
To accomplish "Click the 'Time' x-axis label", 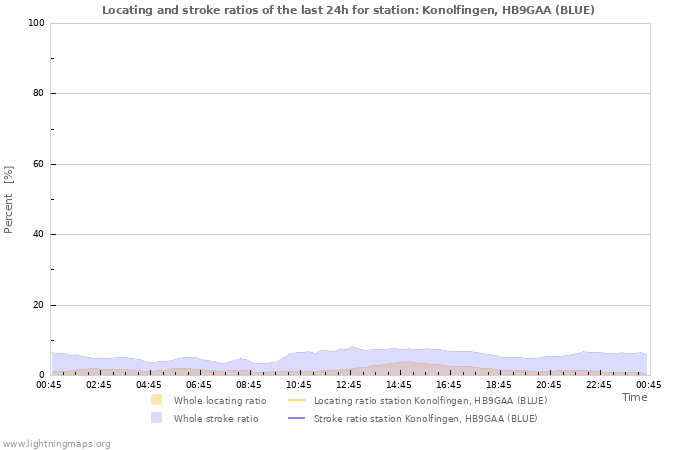I will [634, 397].
